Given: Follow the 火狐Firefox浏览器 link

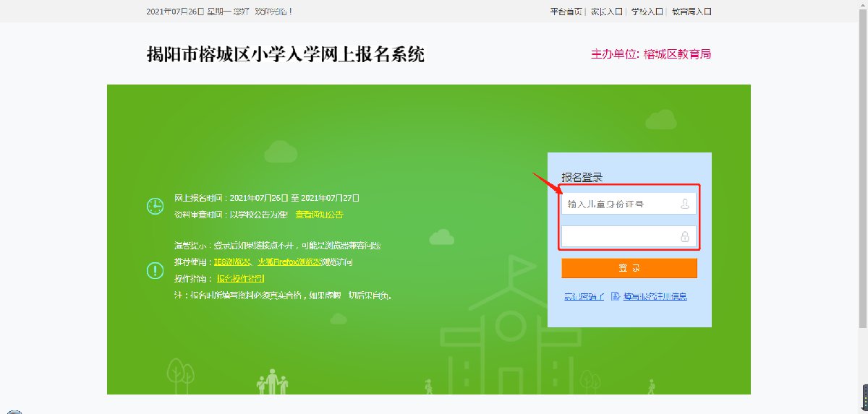Looking at the screenshot, I should [289, 262].
